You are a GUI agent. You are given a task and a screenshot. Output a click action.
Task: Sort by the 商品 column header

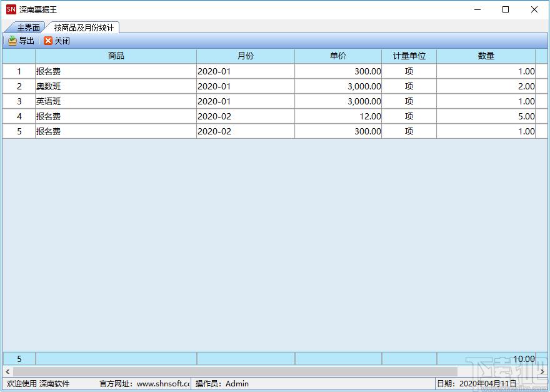click(x=116, y=56)
